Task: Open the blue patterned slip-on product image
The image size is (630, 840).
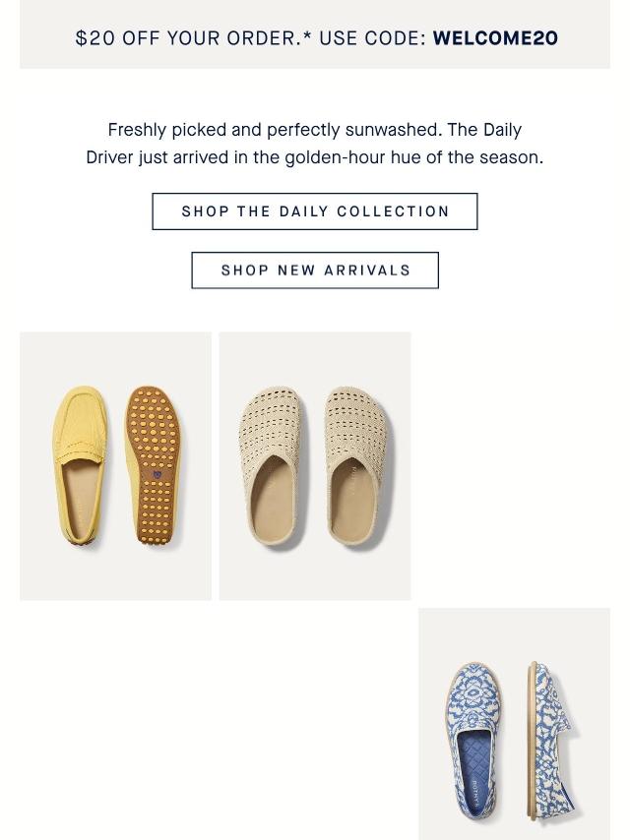Action: (514, 724)
